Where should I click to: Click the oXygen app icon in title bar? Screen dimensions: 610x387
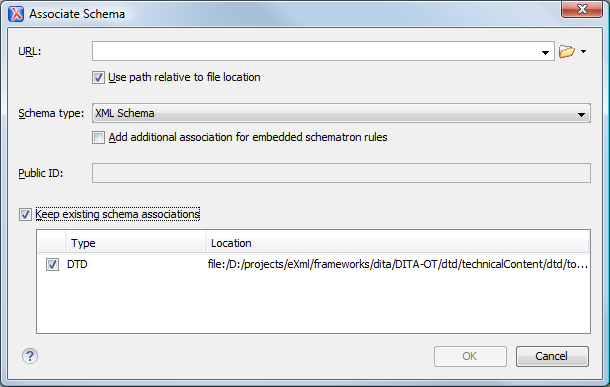[x=16, y=14]
